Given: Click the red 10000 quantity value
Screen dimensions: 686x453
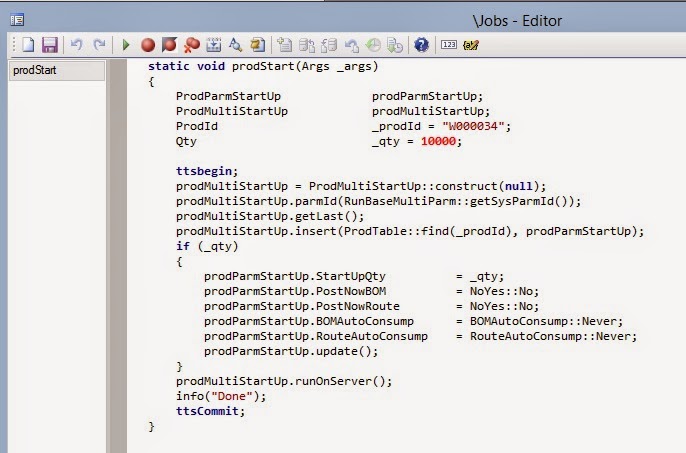Looking at the screenshot, I should pyautogui.click(x=438, y=141).
